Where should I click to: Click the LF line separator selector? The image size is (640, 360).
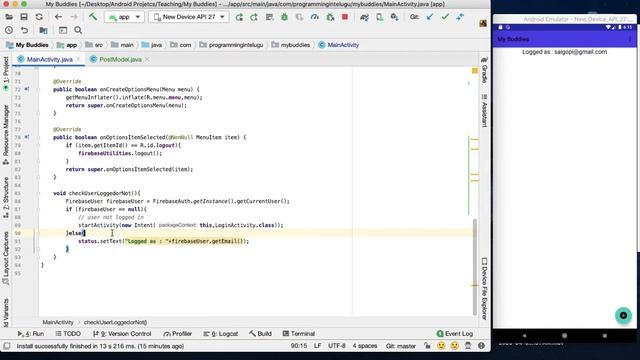click(x=317, y=346)
